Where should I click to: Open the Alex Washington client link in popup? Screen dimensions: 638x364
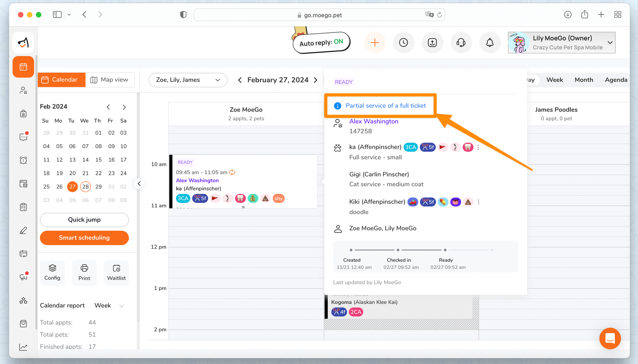coord(374,121)
